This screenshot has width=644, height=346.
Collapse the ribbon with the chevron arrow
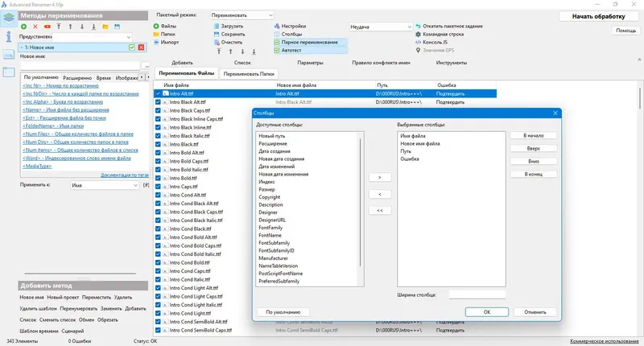pyautogui.click(x=639, y=60)
